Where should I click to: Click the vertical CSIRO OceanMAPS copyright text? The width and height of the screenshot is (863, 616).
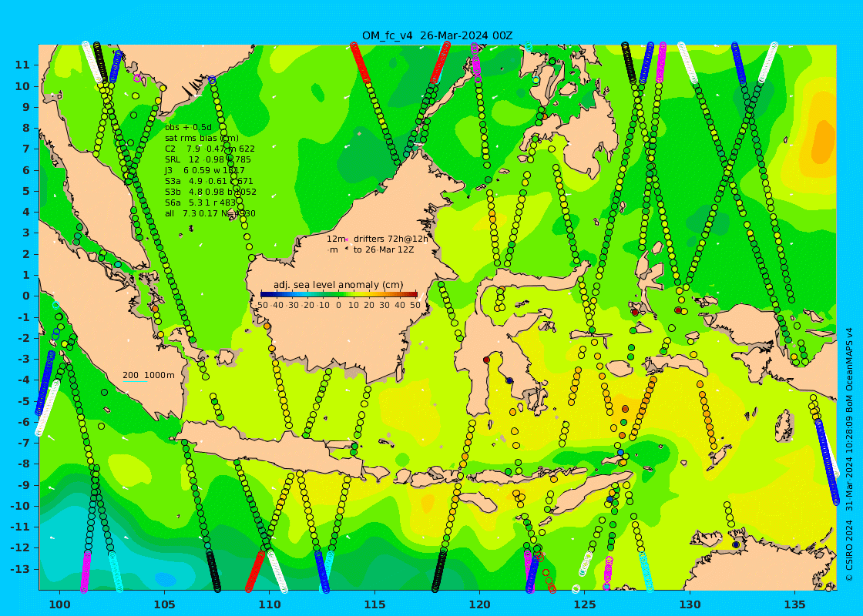point(849,455)
